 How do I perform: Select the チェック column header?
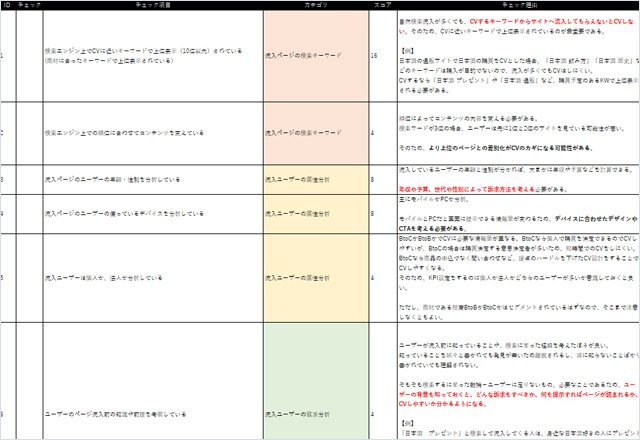tap(29, 5)
